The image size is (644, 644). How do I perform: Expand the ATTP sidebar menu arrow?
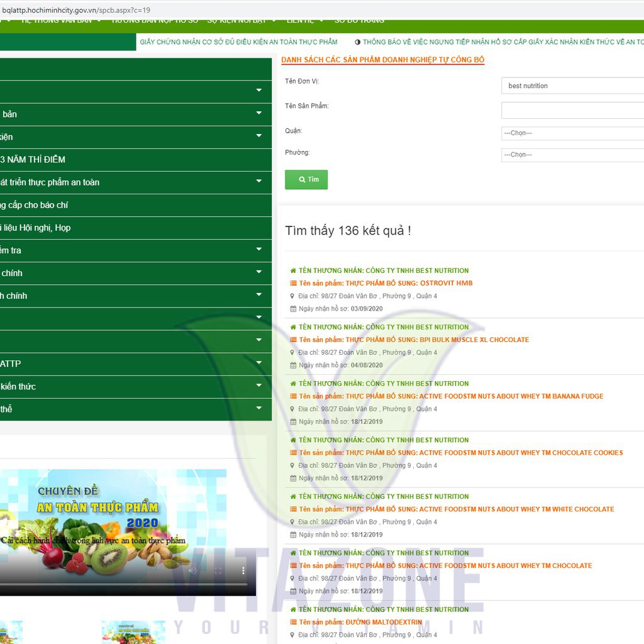(x=258, y=363)
